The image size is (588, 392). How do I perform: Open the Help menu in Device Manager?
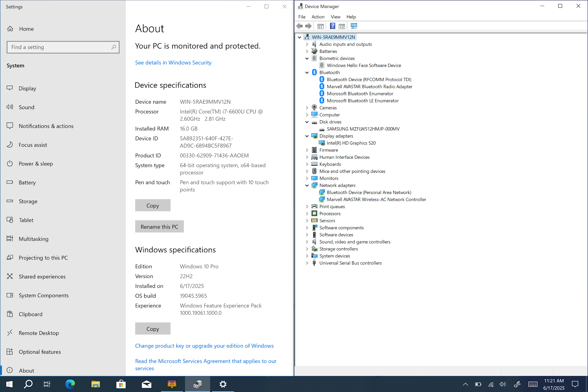[x=351, y=17]
